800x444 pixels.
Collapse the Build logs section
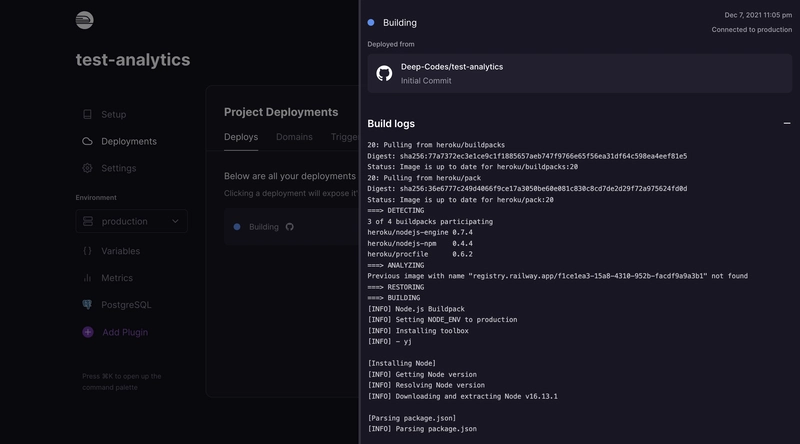tap(787, 123)
